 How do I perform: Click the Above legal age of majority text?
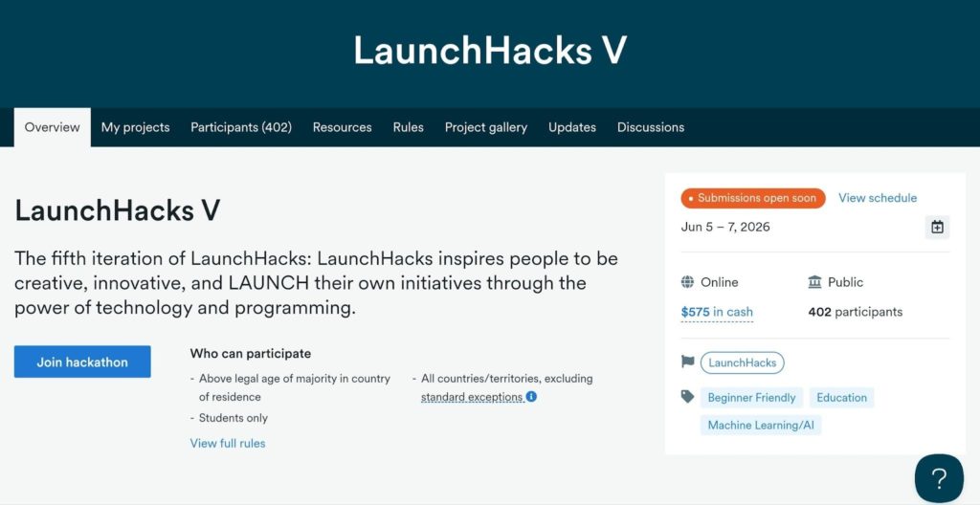(295, 387)
